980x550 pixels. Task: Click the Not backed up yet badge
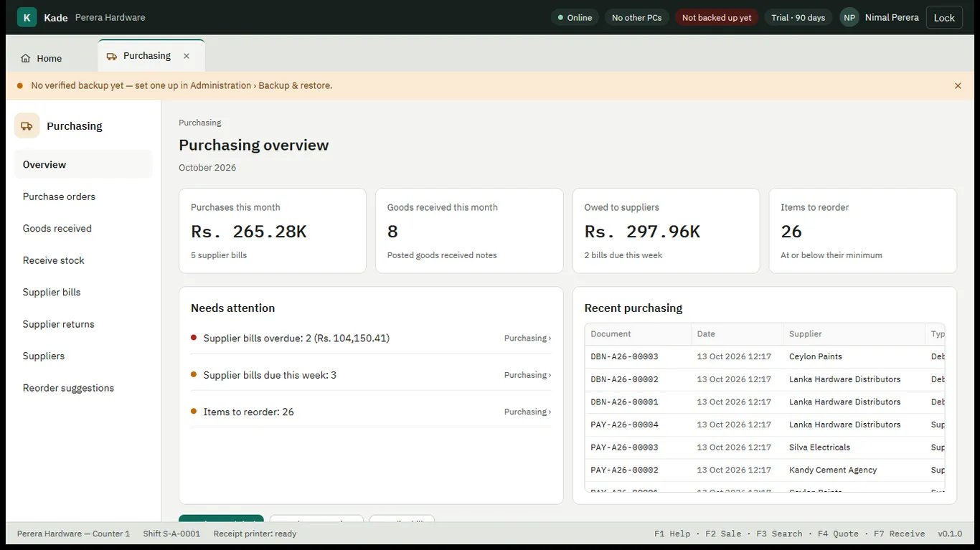717,18
